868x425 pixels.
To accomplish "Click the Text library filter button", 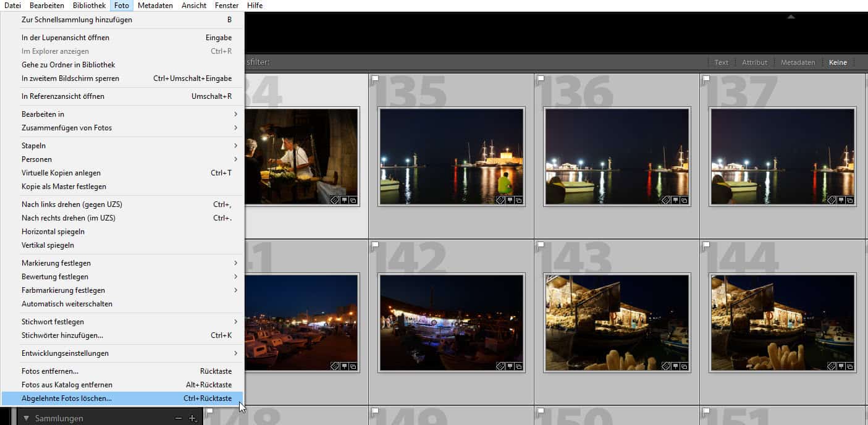I will [721, 62].
